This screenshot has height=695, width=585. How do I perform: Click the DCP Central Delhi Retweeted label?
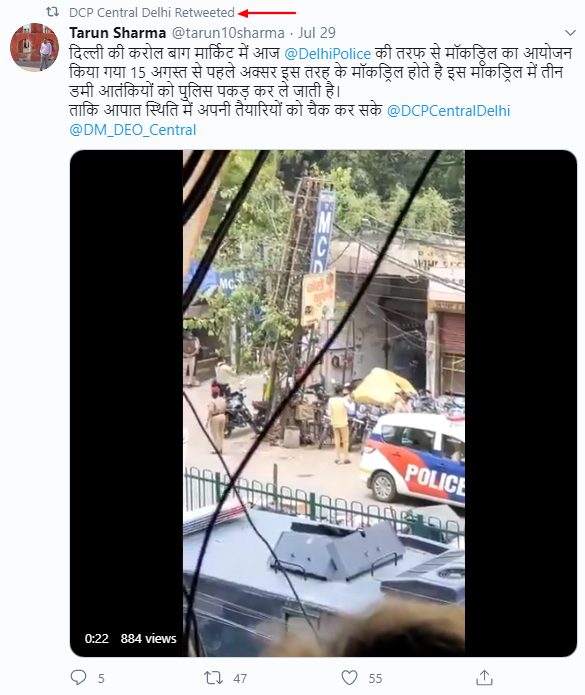coord(152,12)
